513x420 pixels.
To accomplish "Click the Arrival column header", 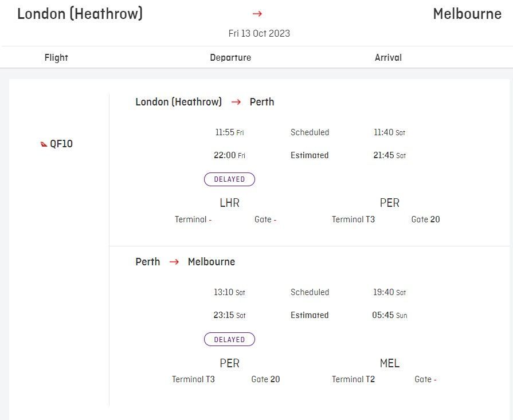I will tap(388, 57).
